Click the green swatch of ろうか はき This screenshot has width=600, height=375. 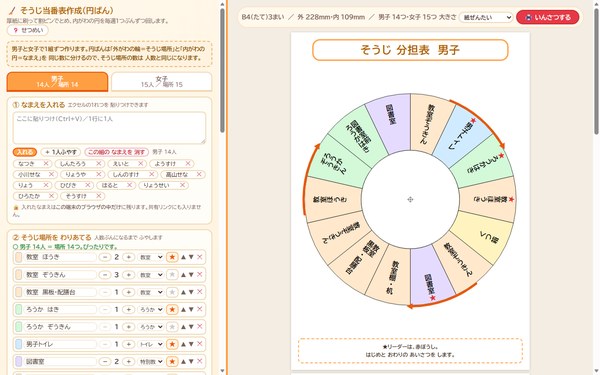click(x=18, y=309)
